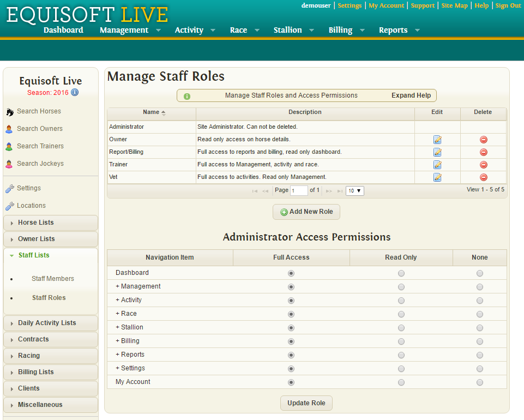Click the green info icon in help bar

tap(187, 97)
